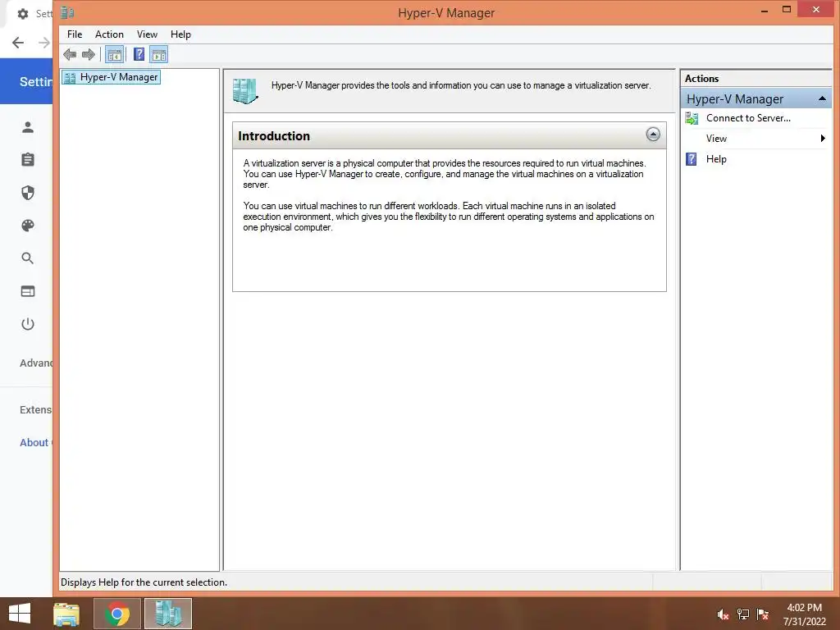The width and height of the screenshot is (840, 630).
Task: Collapse the Introduction section
Action: point(652,135)
